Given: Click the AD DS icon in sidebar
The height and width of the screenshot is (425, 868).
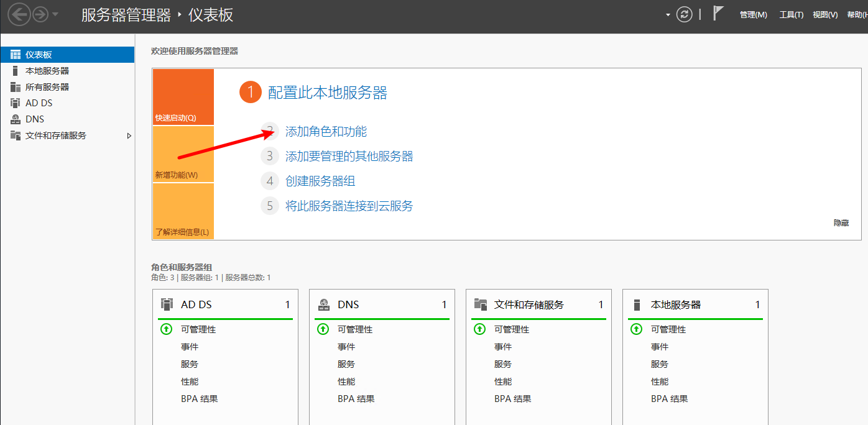Looking at the screenshot, I should click(x=16, y=103).
